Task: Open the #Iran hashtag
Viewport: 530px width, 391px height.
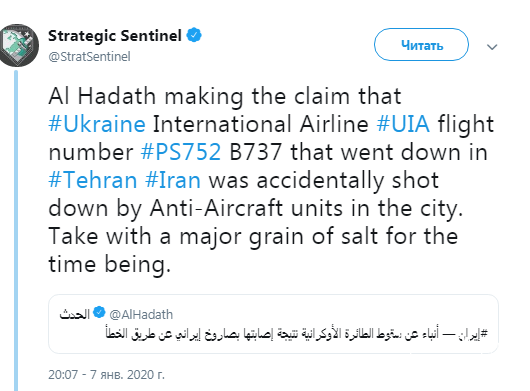Action: click(x=173, y=180)
